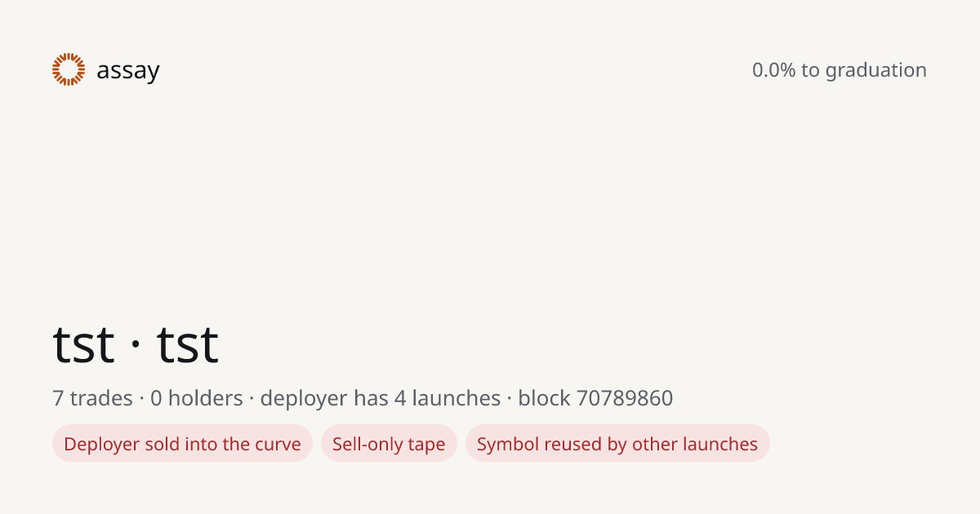Click the word tape in middle tag
This screenshot has width=980, height=514.
click(427, 445)
